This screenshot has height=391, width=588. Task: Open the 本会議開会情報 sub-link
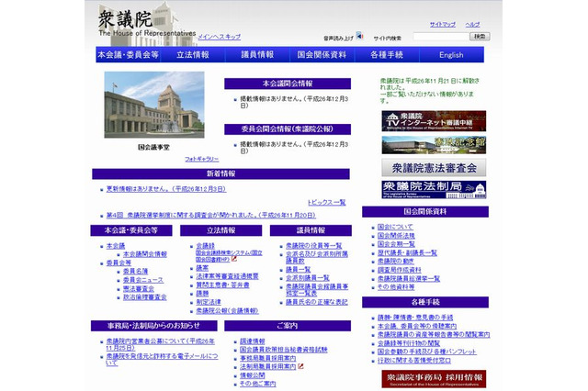[145, 254]
